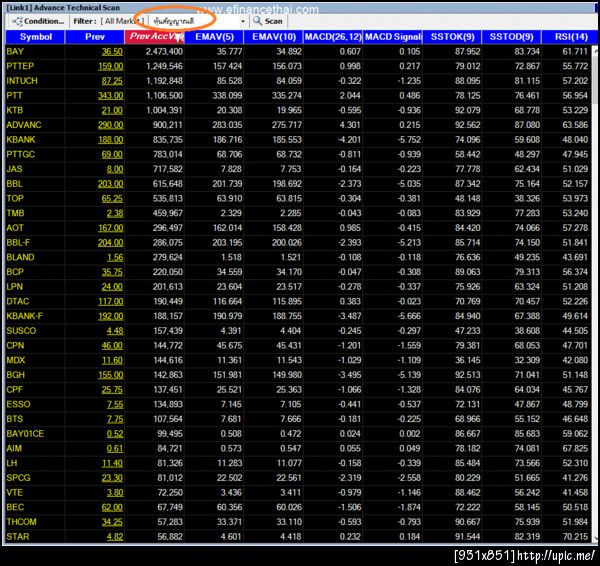The image size is (600, 566).
Task: Click BGH SSTOK value 92.513
Action: (x=468, y=375)
